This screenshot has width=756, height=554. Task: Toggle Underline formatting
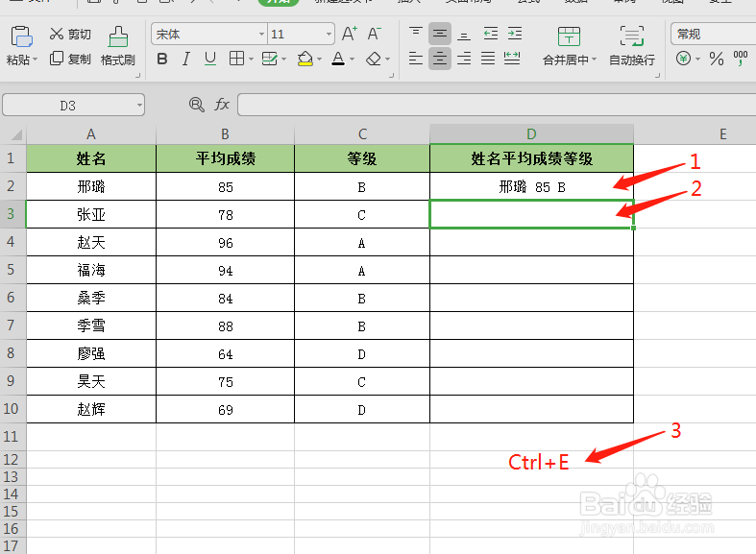(210, 59)
